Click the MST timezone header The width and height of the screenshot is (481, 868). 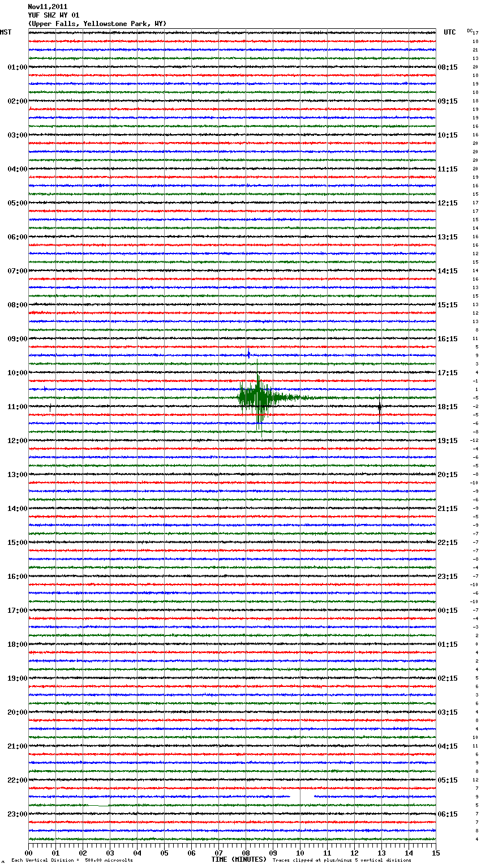pyautogui.click(x=6, y=32)
